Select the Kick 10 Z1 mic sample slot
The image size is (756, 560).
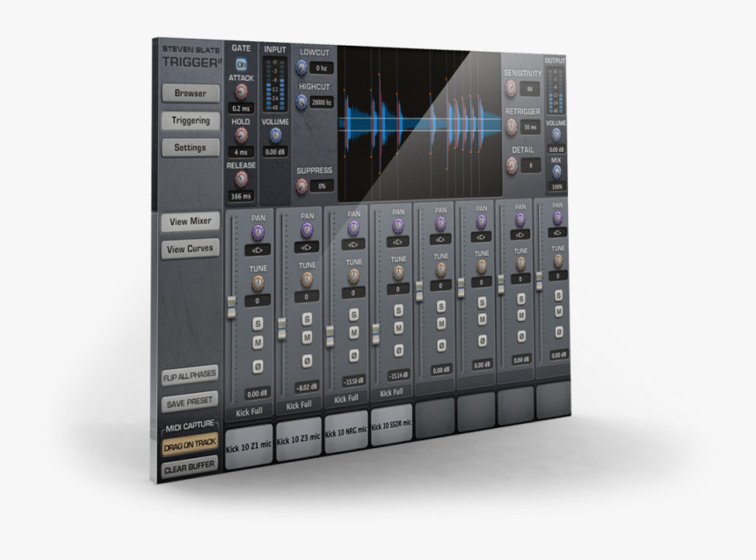tap(249, 447)
